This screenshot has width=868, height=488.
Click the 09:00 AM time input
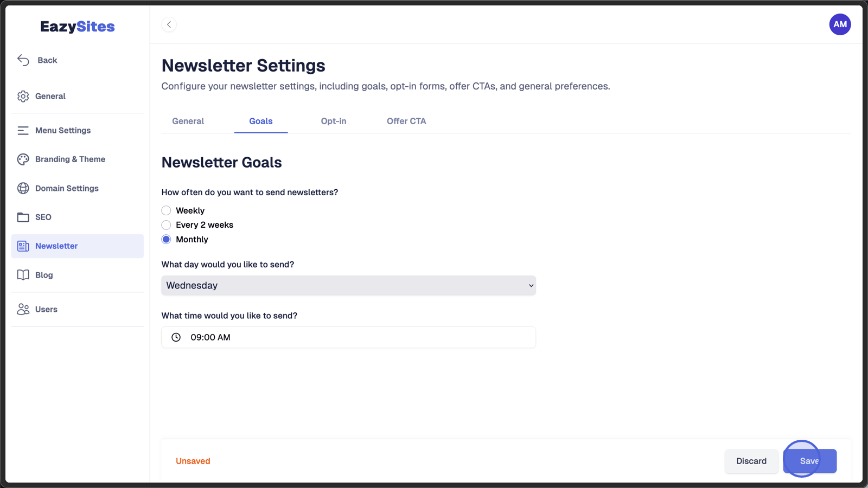coord(348,337)
